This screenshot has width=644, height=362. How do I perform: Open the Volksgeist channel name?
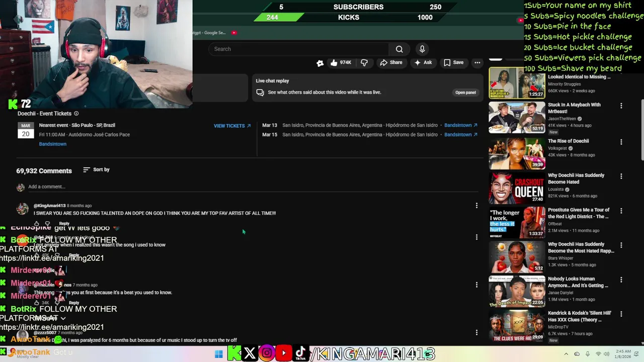coord(557,149)
